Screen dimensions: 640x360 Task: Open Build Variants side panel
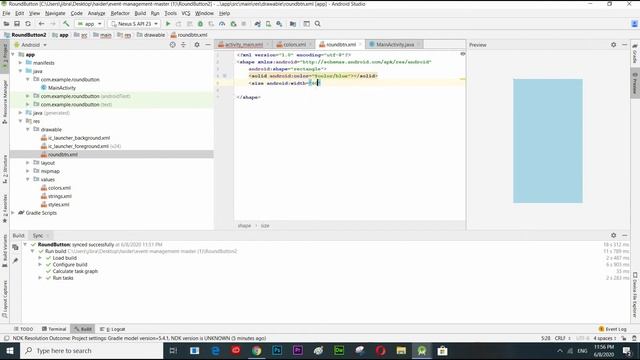point(5,251)
